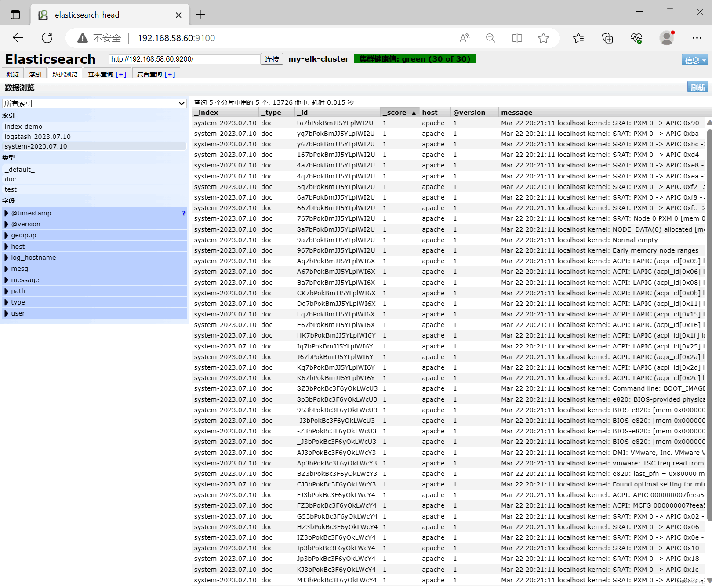Click the browser back arrow

click(x=18, y=38)
